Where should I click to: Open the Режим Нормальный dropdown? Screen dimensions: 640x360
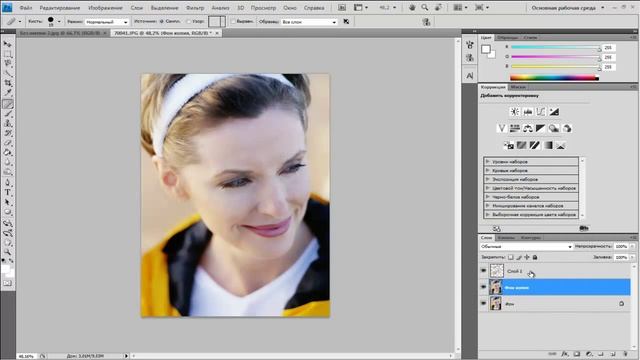pyautogui.click(x=107, y=22)
